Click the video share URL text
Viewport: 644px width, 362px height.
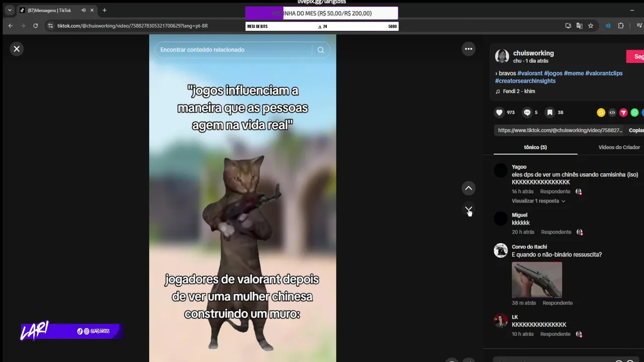(x=560, y=130)
